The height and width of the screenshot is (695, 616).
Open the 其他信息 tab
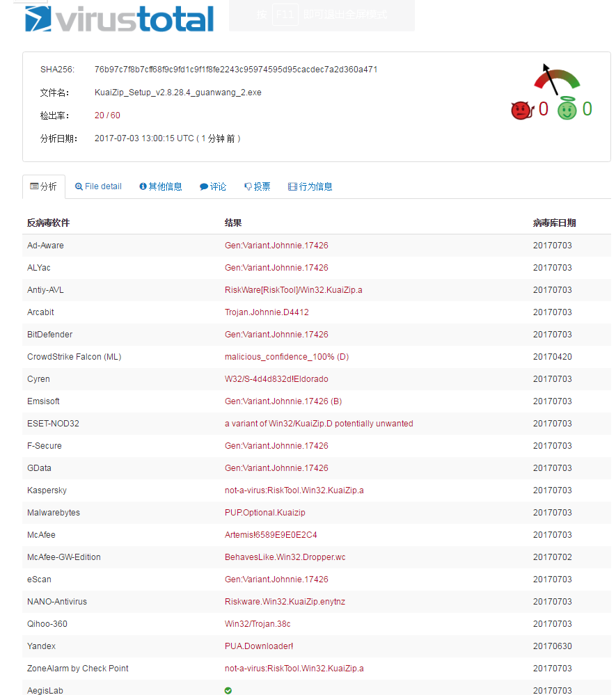(161, 186)
